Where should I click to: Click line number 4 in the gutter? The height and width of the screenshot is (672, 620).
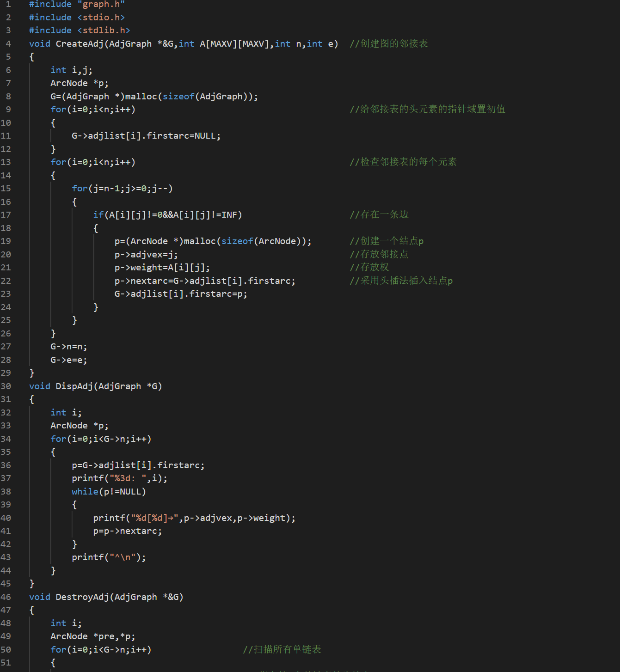pyautogui.click(x=8, y=43)
